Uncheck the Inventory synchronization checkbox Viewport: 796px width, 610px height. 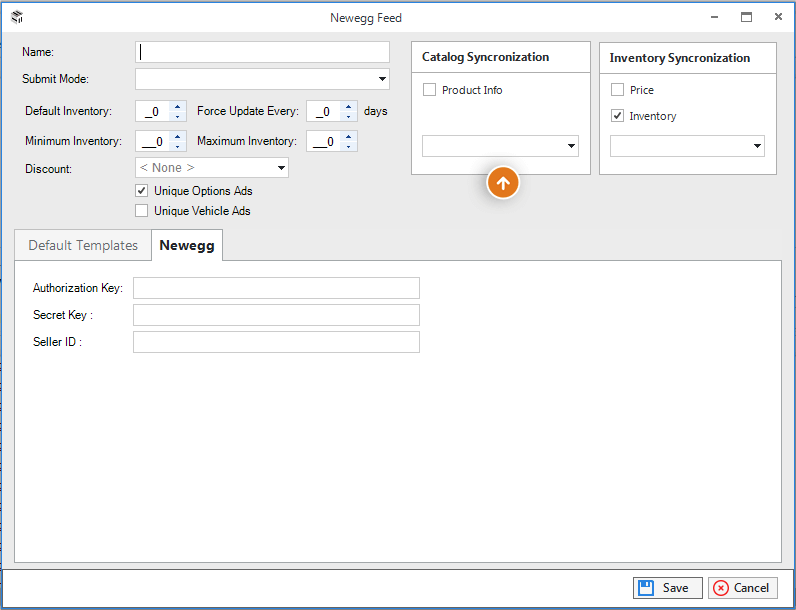pos(617,116)
